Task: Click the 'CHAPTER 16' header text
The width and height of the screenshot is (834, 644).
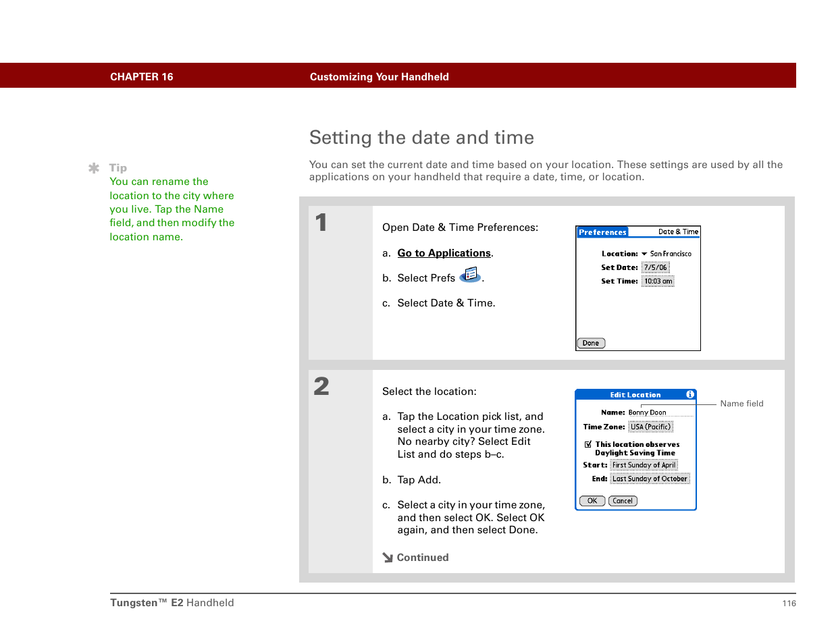Action: (142, 77)
